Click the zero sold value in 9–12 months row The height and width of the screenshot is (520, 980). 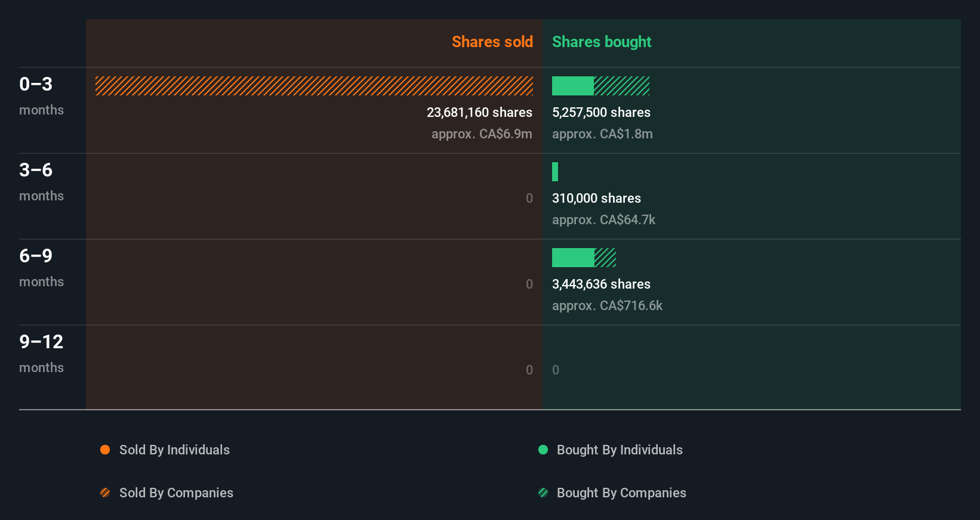[529, 370]
